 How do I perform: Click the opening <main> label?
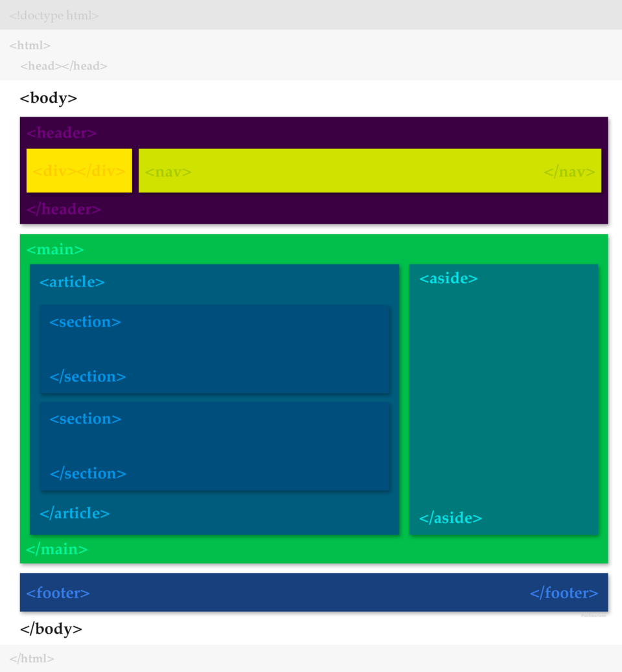(55, 249)
